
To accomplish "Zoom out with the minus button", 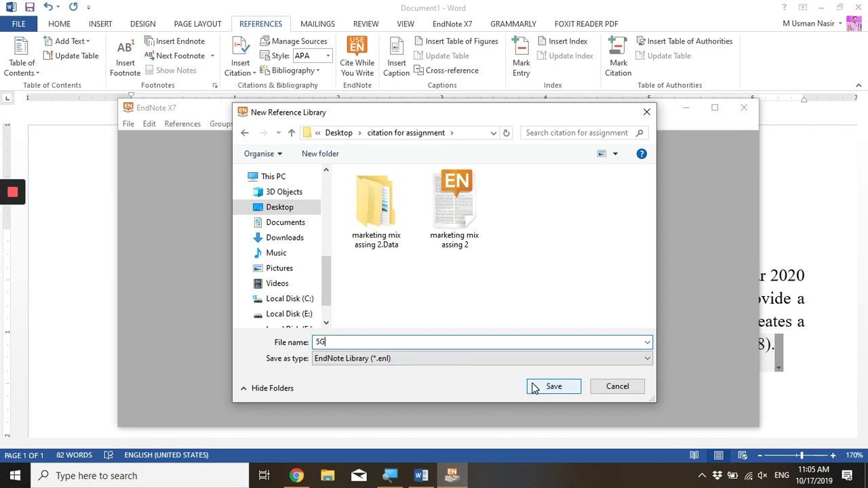I will [760, 455].
